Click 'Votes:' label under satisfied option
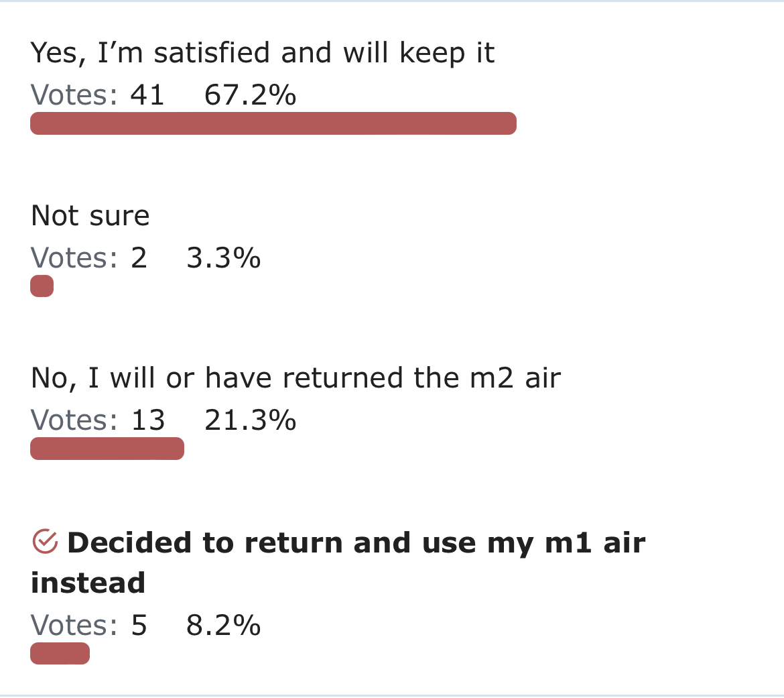Image resolution: width=784 pixels, height=698 pixels. [74, 95]
